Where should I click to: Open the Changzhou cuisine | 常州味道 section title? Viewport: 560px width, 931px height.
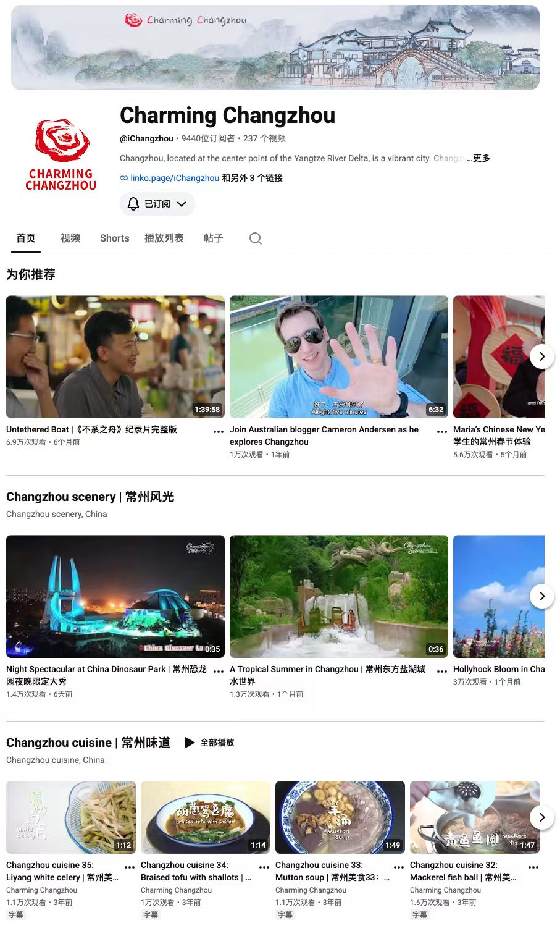(88, 743)
